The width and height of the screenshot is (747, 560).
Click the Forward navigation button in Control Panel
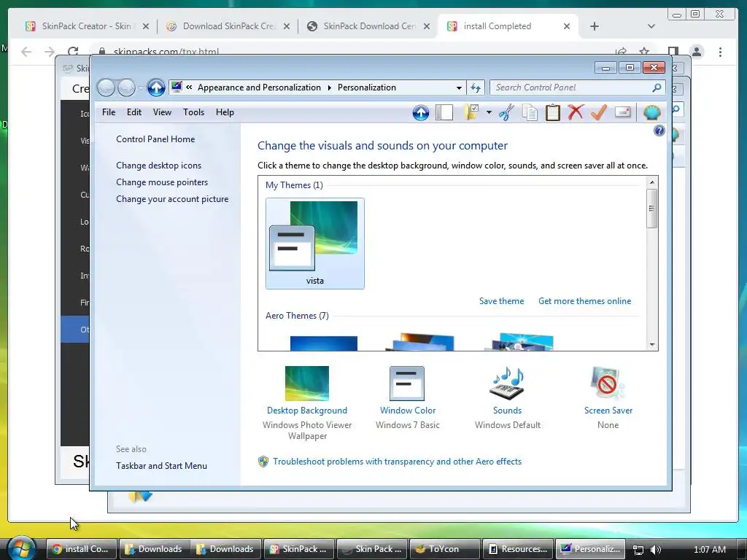pos(126,87)
